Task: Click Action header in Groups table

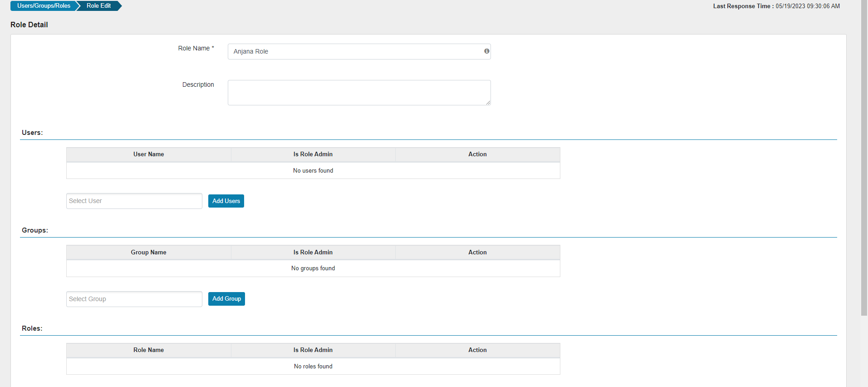Action: point(477,253)
